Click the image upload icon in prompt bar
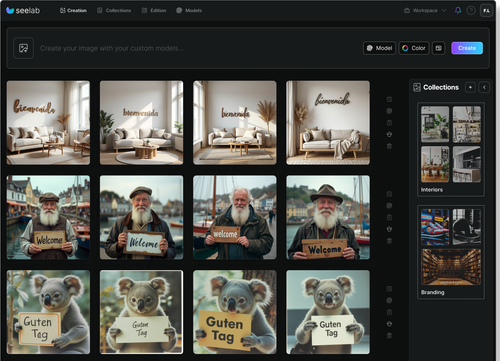The width and height of the screenshot is (500, 361). tap(23, 48)
